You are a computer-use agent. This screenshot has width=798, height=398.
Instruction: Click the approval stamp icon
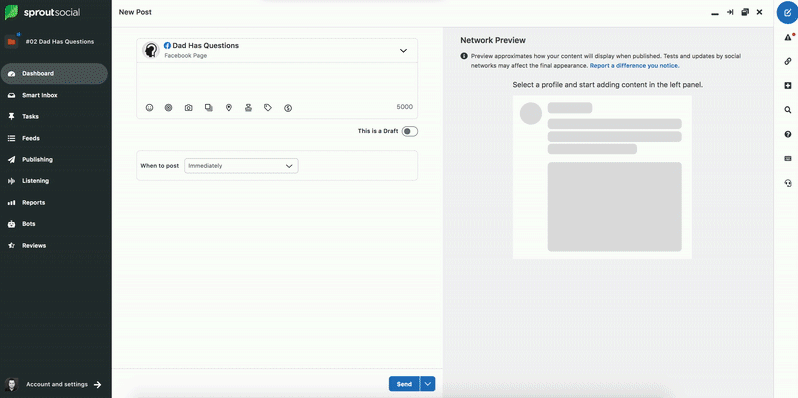click(x=248, y=108)
